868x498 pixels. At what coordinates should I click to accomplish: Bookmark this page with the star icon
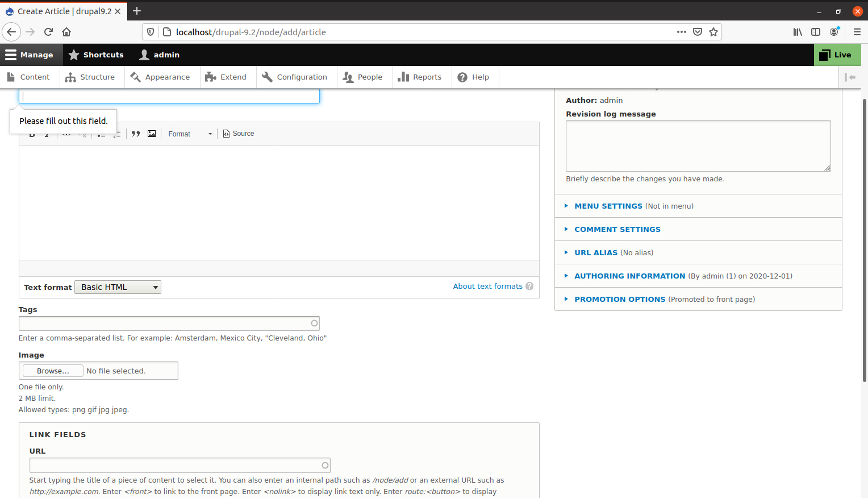click(x=713, y=32)
